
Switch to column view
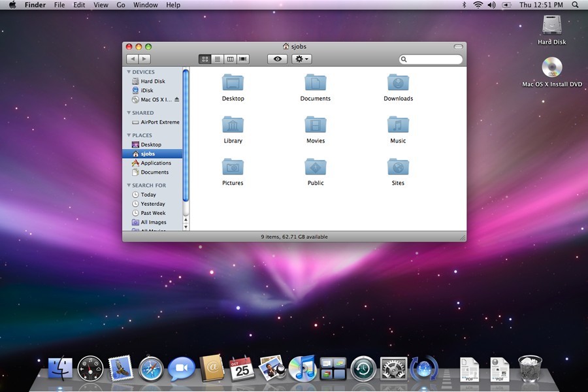coord(230,59)
